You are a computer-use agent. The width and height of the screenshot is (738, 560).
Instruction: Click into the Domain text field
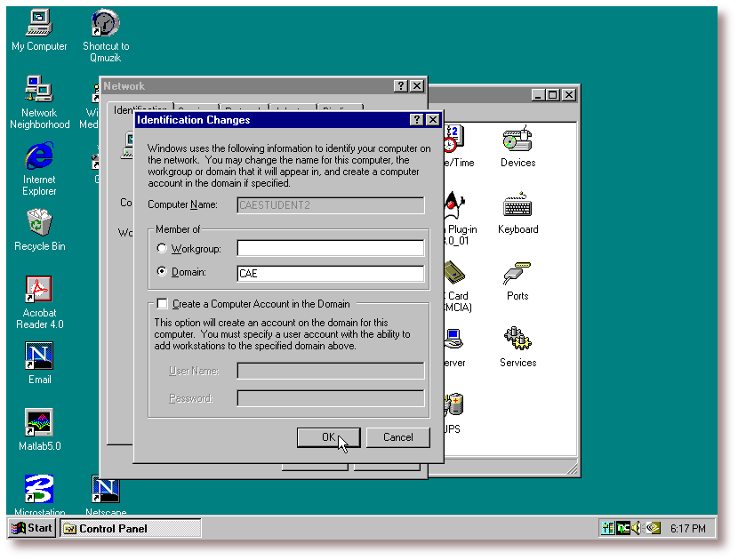pyautogui.click(x=330, y=274)
